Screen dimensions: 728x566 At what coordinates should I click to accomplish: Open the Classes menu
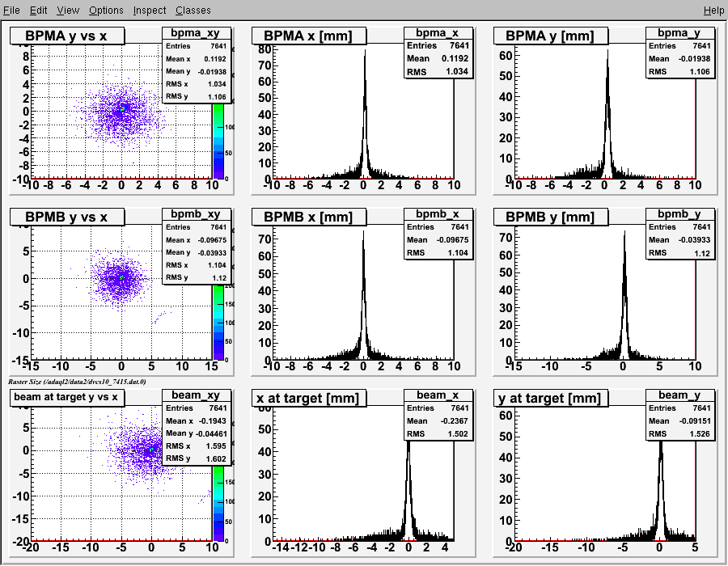click(193, 11)
